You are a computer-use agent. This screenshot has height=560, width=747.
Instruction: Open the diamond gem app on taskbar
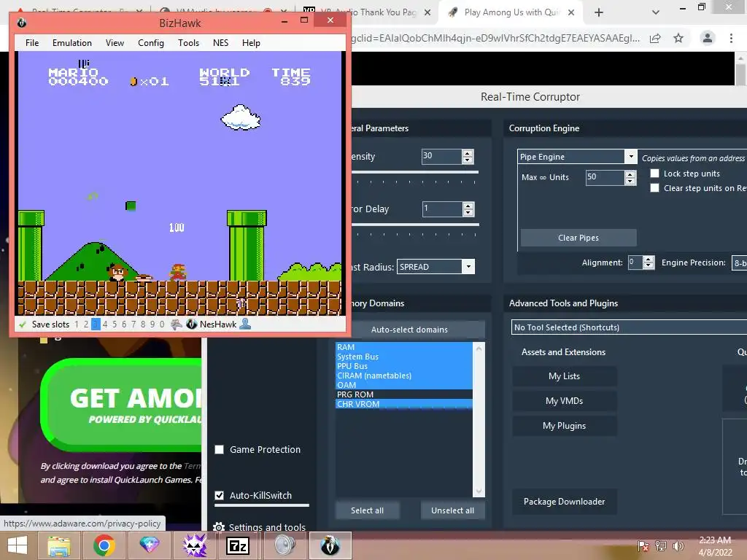tap(149, 545)
